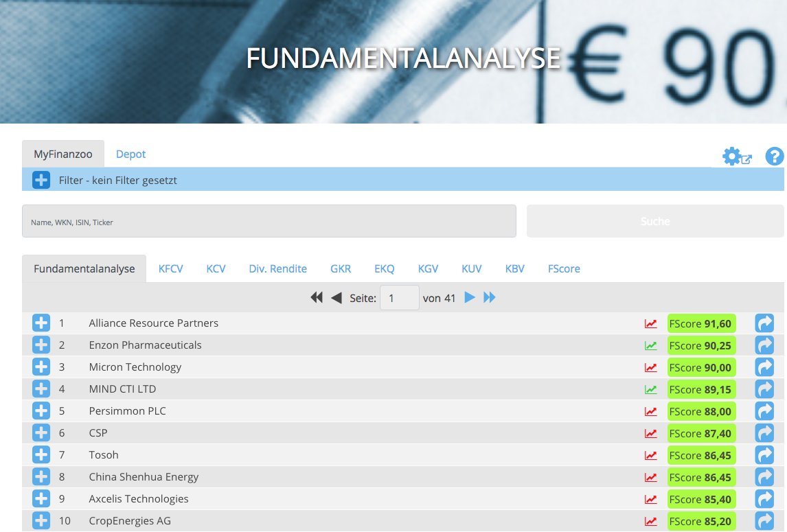This screenshot has width=787, height=532.
Task: Select the CropEnergies AG company name
Action: tap(130, 520)
